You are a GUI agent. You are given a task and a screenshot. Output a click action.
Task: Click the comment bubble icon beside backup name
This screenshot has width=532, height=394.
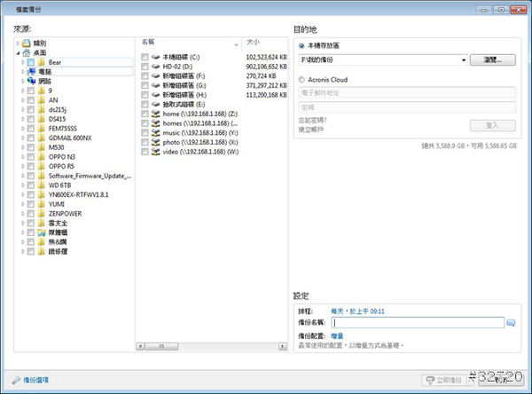pos(511,323)
